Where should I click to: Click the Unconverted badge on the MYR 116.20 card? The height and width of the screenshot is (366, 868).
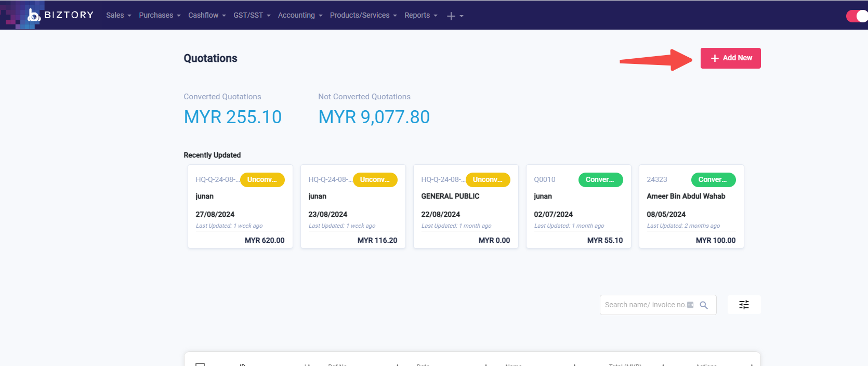click(375, 179)
